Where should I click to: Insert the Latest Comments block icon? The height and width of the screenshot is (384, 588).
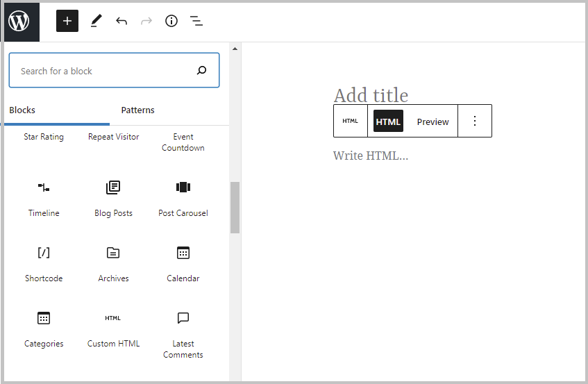click(x=183, y=318)
